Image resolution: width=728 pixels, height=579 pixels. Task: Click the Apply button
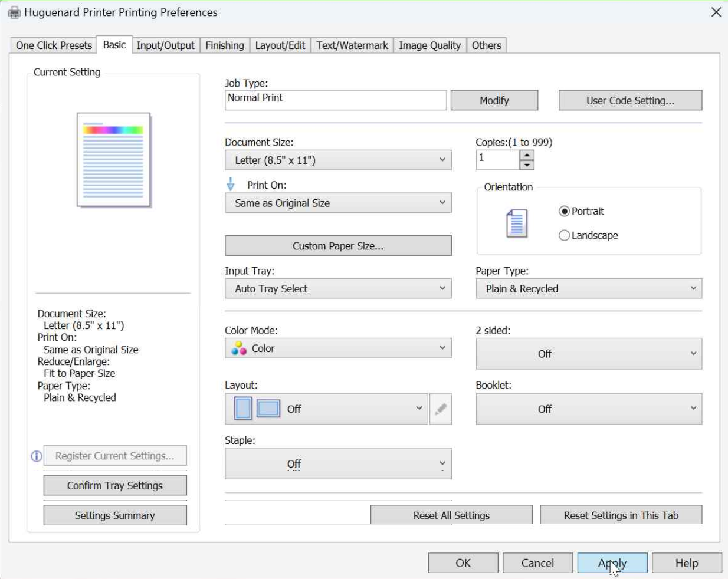pyautogui.click(x=612, y=563)
